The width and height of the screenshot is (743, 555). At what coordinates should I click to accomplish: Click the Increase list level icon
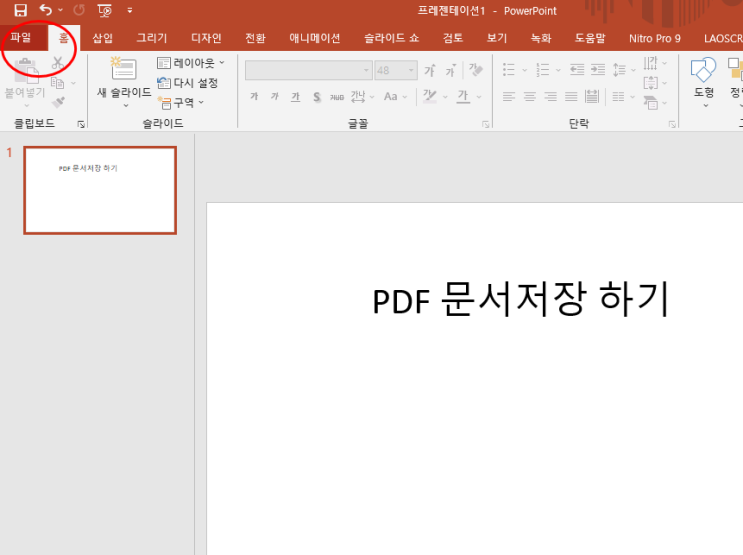click(598, 70)
